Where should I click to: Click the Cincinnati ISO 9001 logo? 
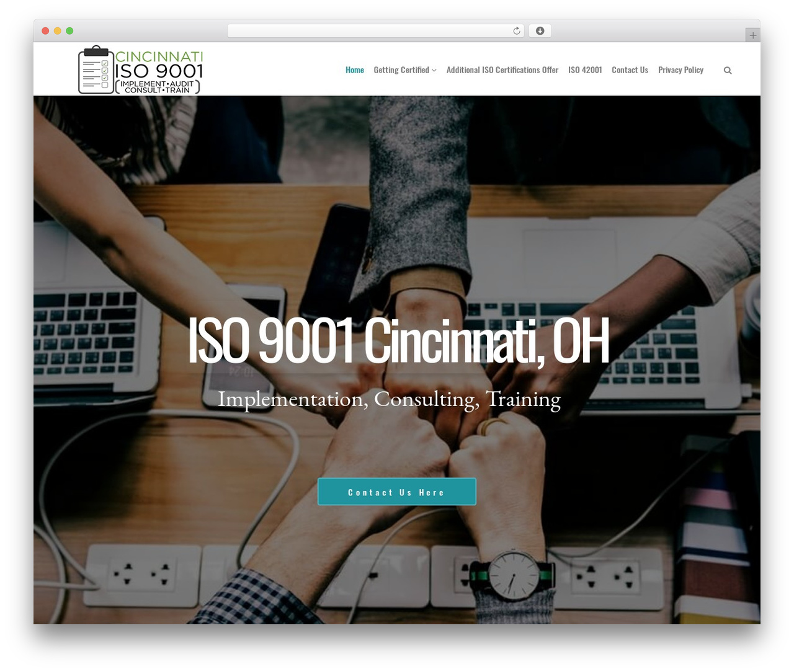(140, 70)
